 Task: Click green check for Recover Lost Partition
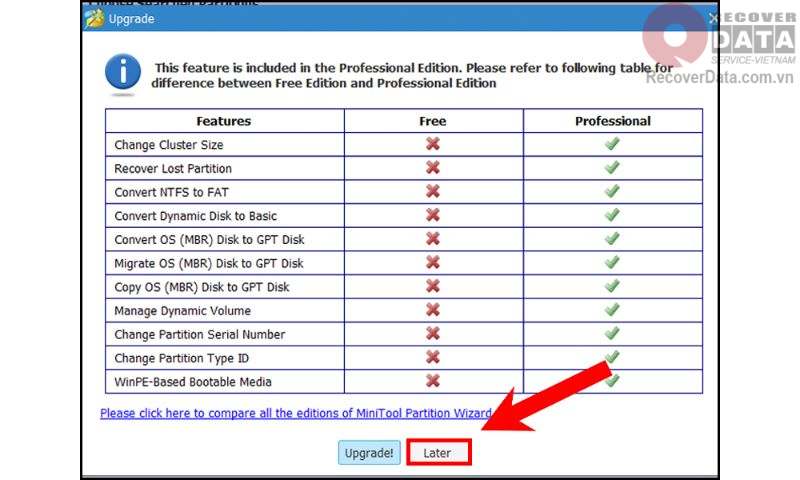(612, 167)
